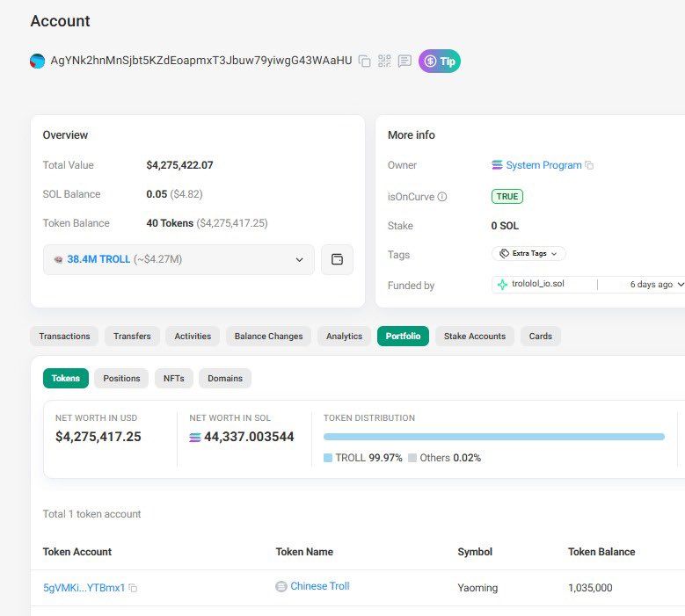Select the Positions sub-tab
Viewport: 685px width, 616px height.
pos(121,378)
